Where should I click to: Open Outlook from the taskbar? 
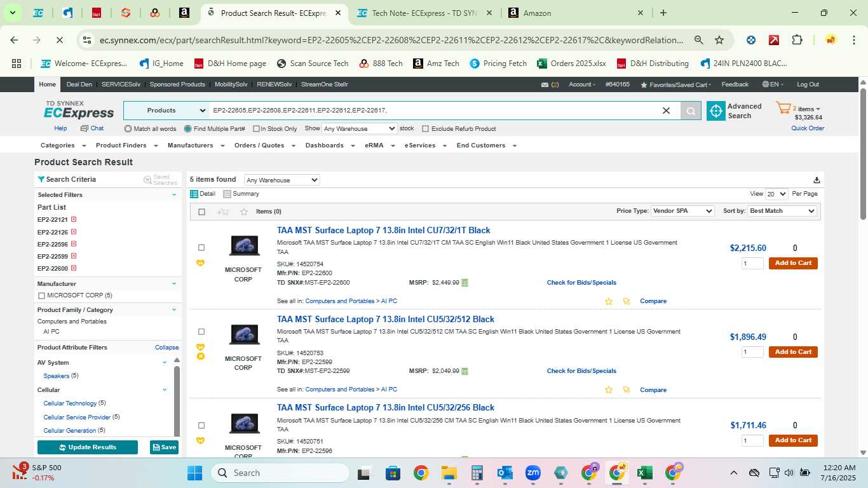pos(505,473)
